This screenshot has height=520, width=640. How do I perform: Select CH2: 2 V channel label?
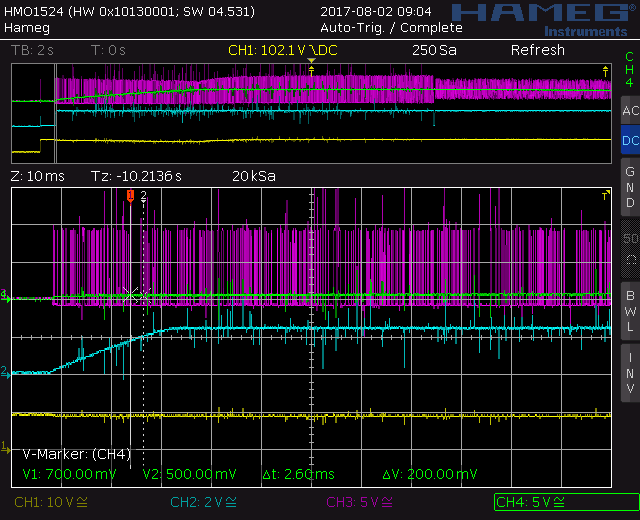point(203,502)
